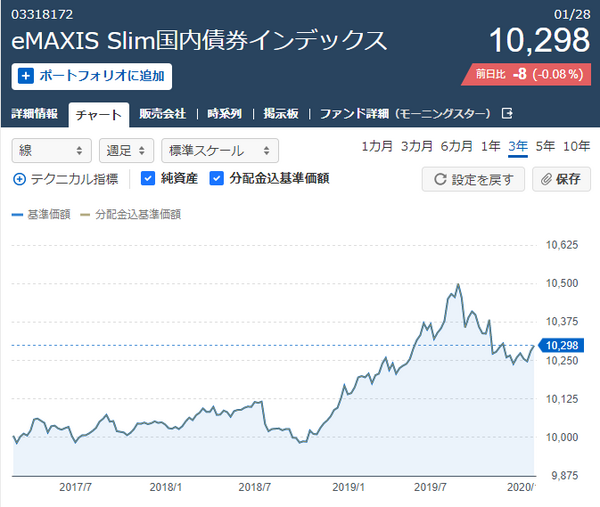Select the 10年 period
Screen dimensions: 600x507
point(577,146)
